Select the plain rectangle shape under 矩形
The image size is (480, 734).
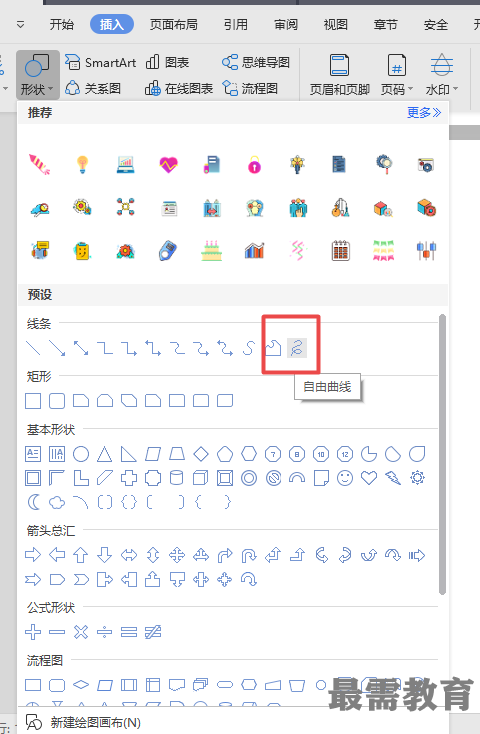[33, 401]
